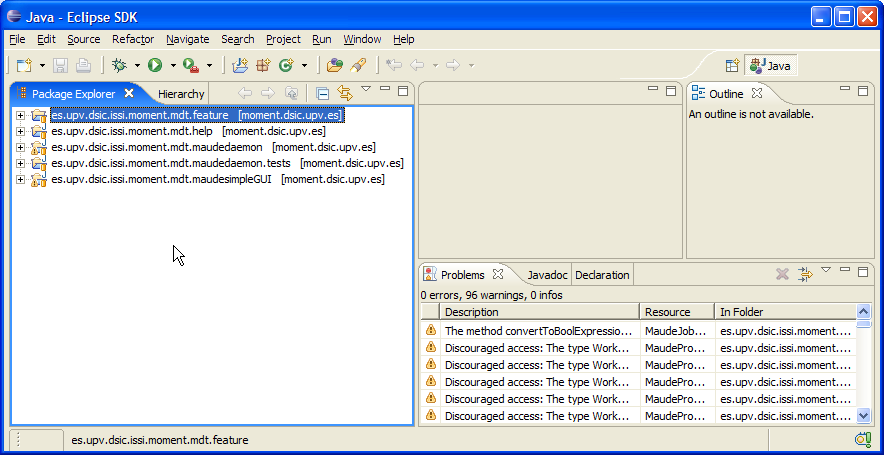The height and width of the screenshot is (455, 884).
Task: Close the Outline view tab
Action: [757, 94]
